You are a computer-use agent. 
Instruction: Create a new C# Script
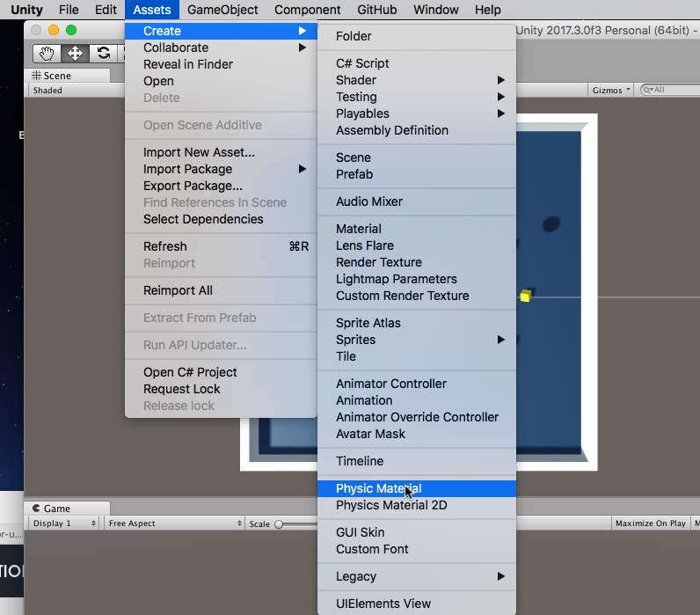coord(417,63)
